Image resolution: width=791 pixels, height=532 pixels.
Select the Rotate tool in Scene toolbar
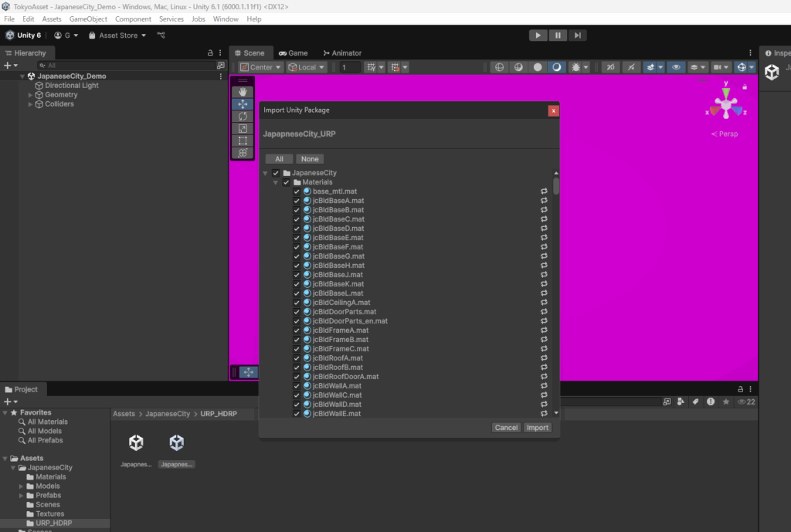point(243,116)
